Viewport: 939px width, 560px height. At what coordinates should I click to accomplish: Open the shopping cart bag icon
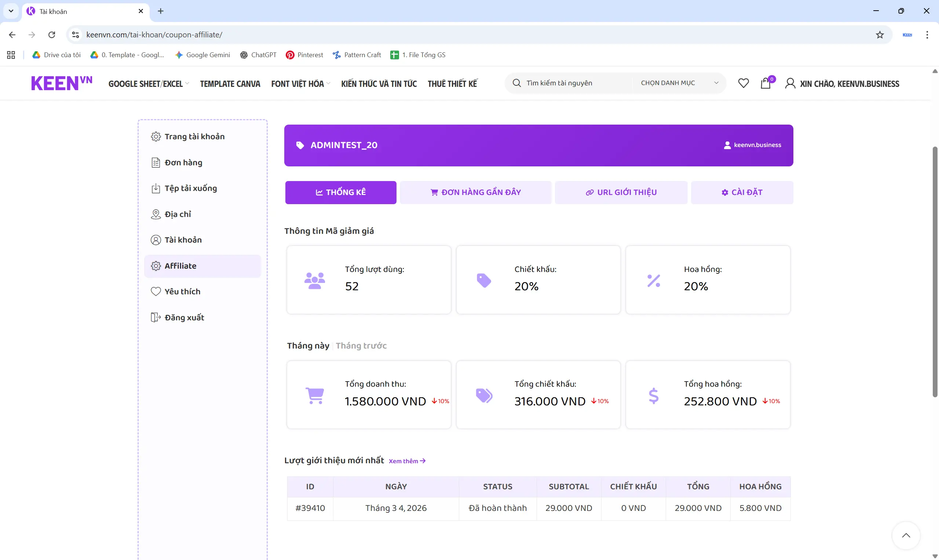click(765, 84)
